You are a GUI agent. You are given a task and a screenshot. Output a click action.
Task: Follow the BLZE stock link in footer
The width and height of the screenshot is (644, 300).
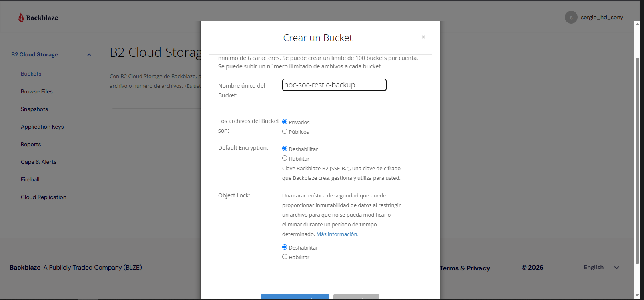(133, 268)
